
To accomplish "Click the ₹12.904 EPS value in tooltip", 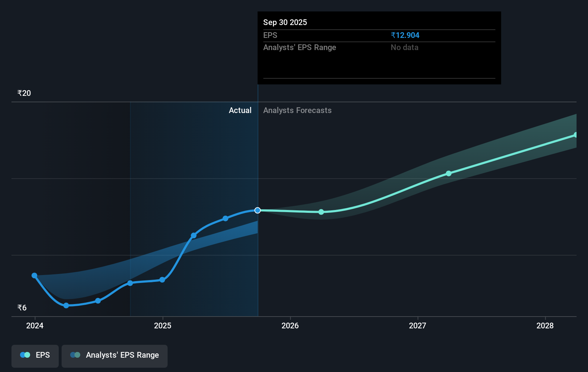I will click(405, 35).
